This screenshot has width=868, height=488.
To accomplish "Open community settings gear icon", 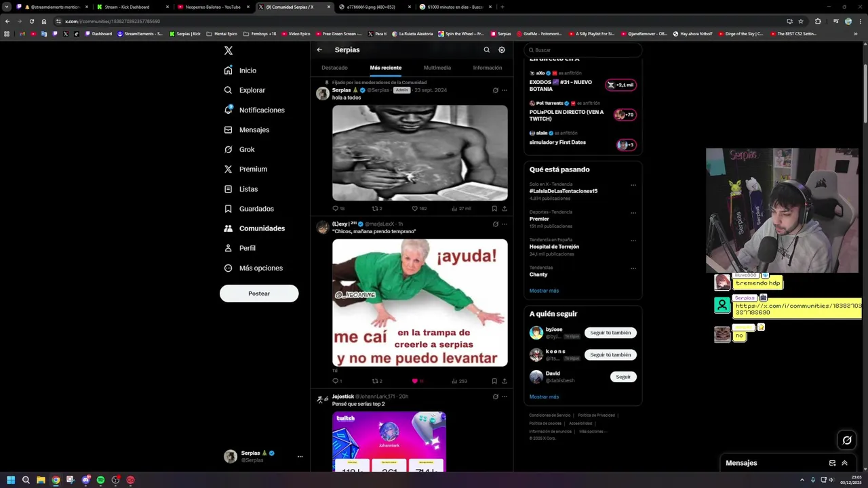I will click(x=502, y=49).
